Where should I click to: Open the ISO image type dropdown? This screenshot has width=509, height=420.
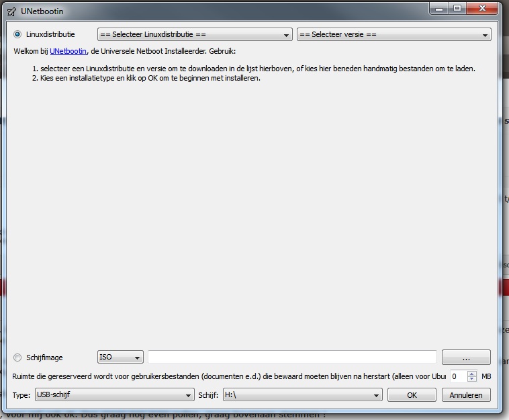pos(120,357)
